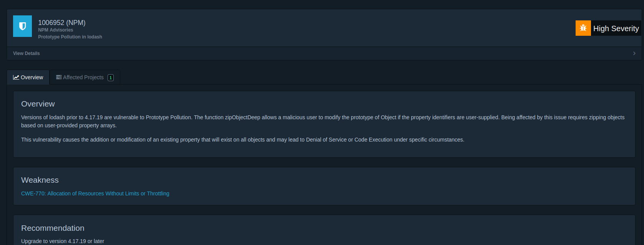Click the High Severity label
This screenshot has height=245, width=644.
[616, 28]
